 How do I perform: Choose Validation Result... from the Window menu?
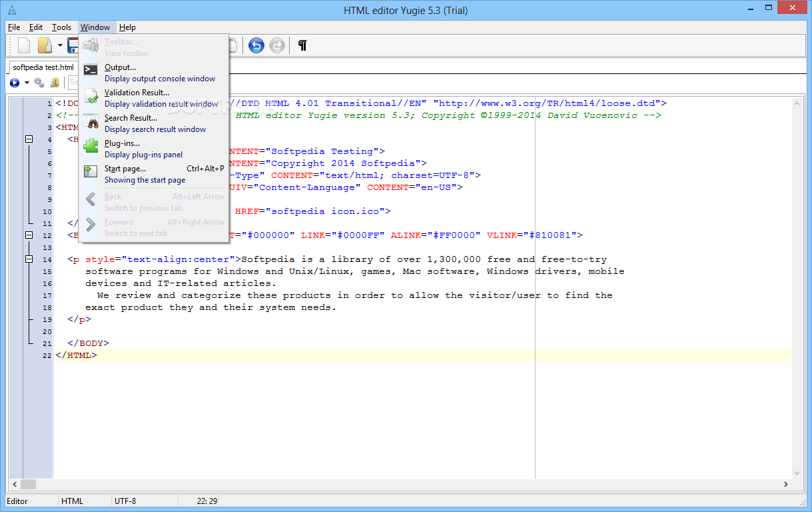[154, 98]
